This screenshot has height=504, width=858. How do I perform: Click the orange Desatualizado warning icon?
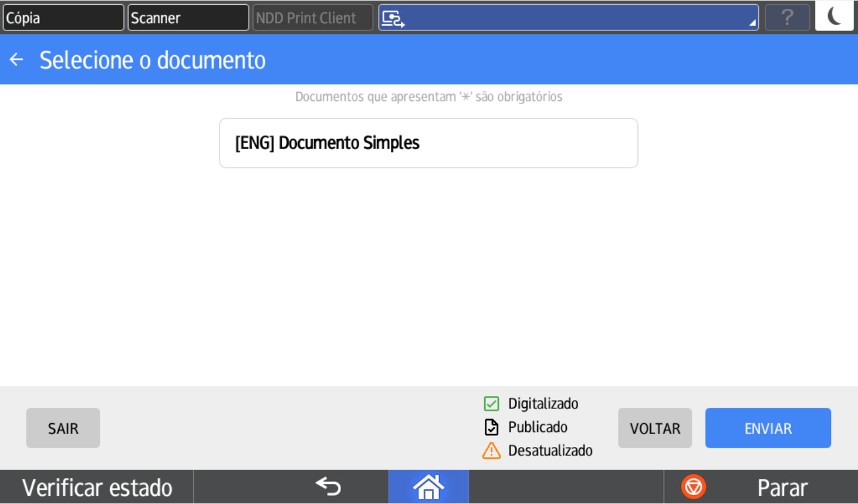tap(491, 451)
